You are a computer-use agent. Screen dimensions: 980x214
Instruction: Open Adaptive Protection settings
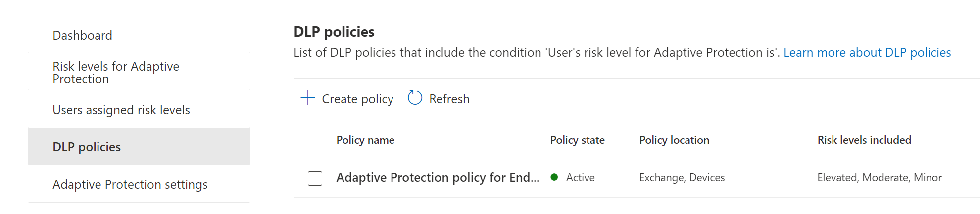tap(130, 184)
